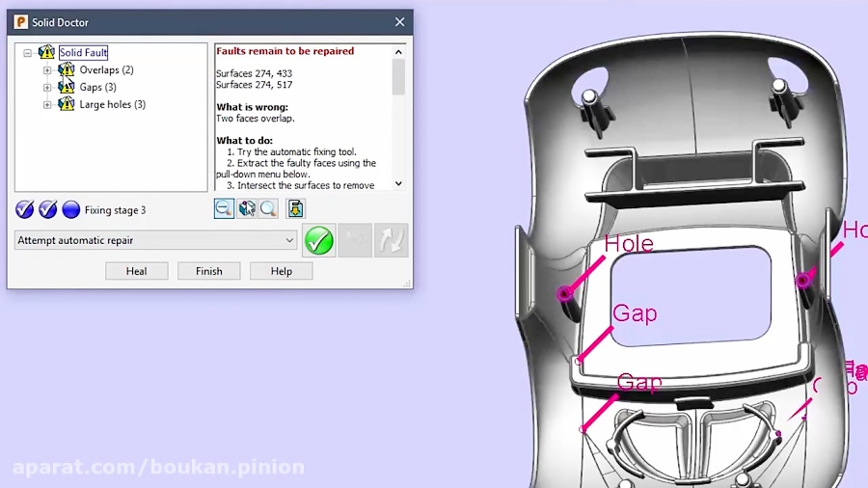Screen dimensions: 868x488
Task: Select the Large holes (3) tree entry
Action: click(112, 104)
